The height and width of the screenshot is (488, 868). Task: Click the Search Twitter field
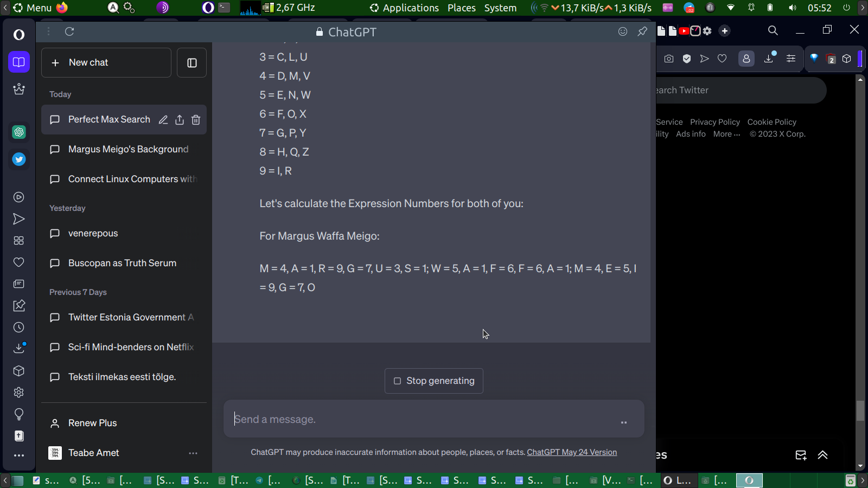(x=741, y=90)
